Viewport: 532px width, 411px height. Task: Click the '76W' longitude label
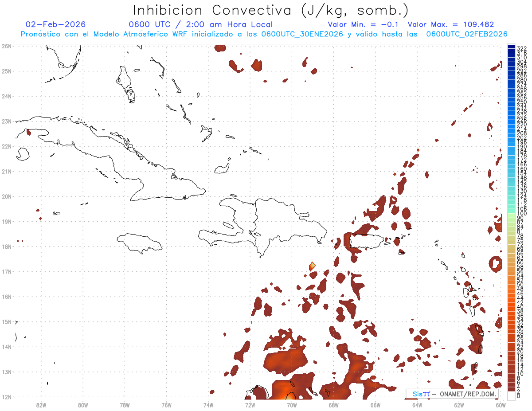(166, 404)
